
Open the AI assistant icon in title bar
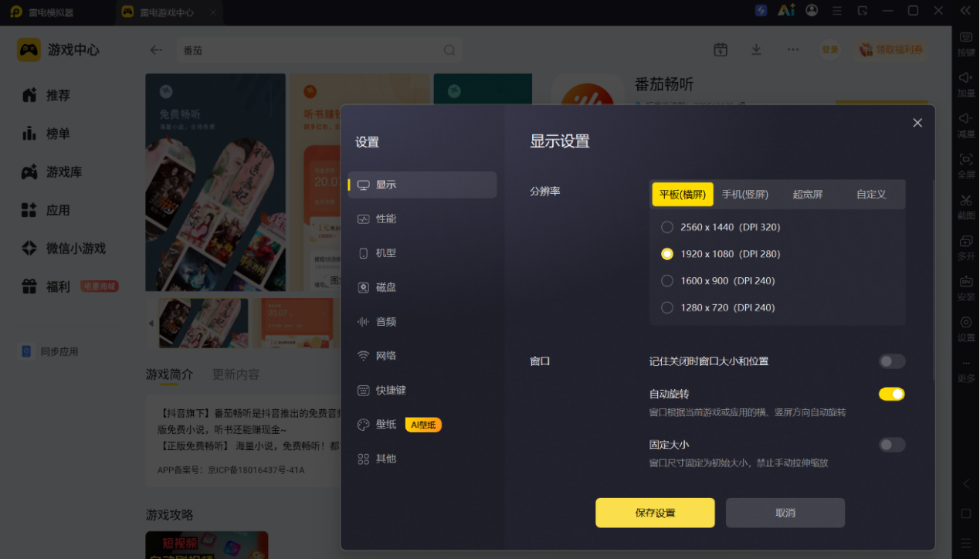pyautogui.click(x=786, y=11)
